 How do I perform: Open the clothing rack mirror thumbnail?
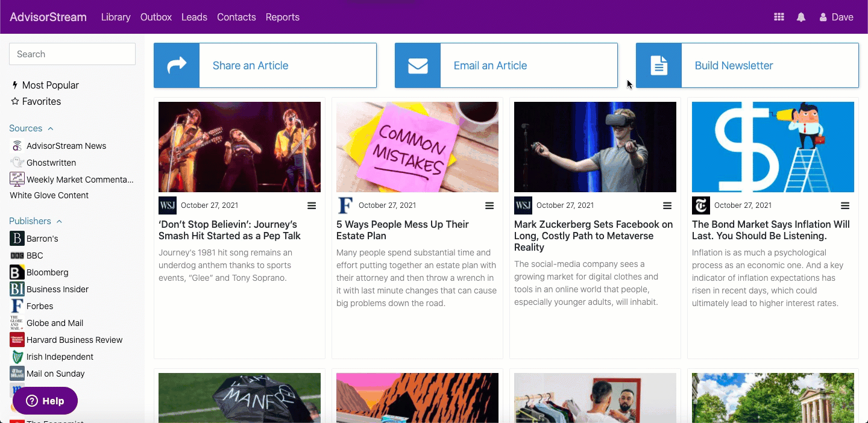click(595, 398)
